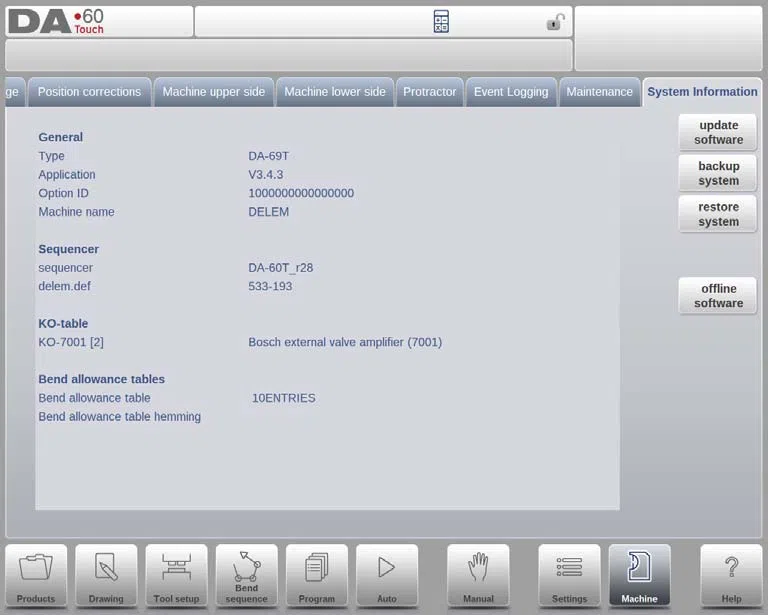The image size is (768, 615).
Task: Open the calculator icon in the top bar
Action: pyautogui.click(x=441, y=22)
